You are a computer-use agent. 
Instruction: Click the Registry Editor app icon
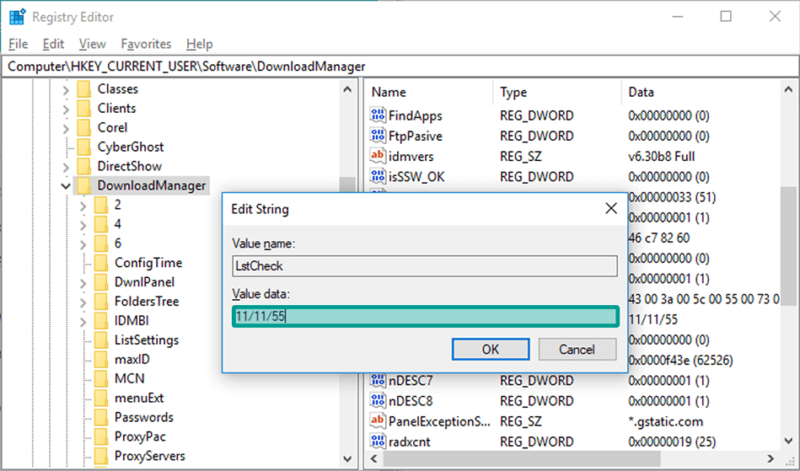coord(17,17)
